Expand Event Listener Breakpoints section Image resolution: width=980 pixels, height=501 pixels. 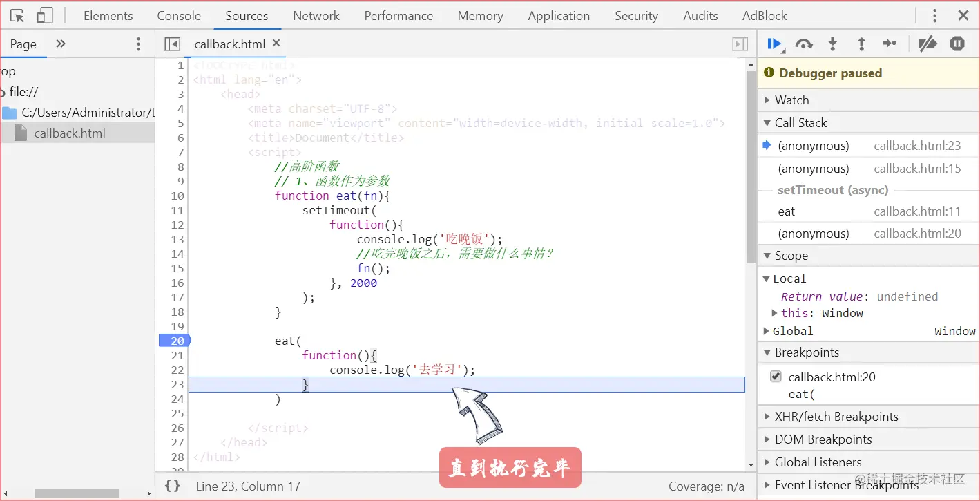[869, 485]
